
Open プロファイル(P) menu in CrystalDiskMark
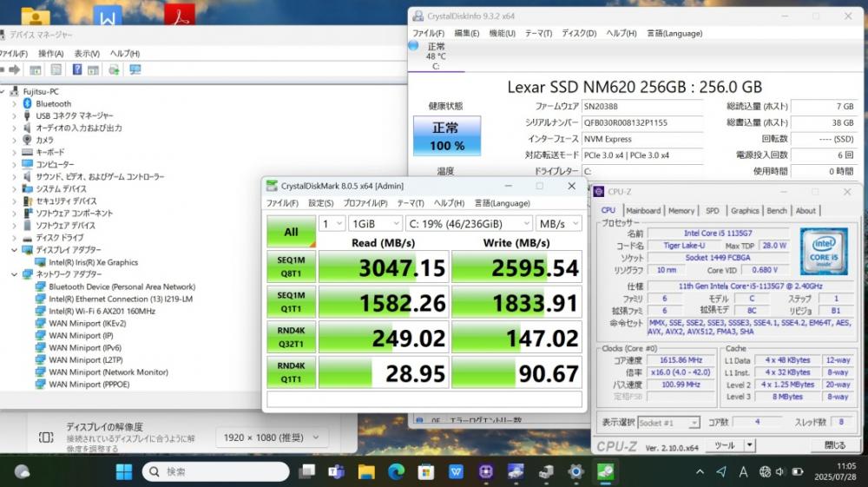[x=365, y=203]
